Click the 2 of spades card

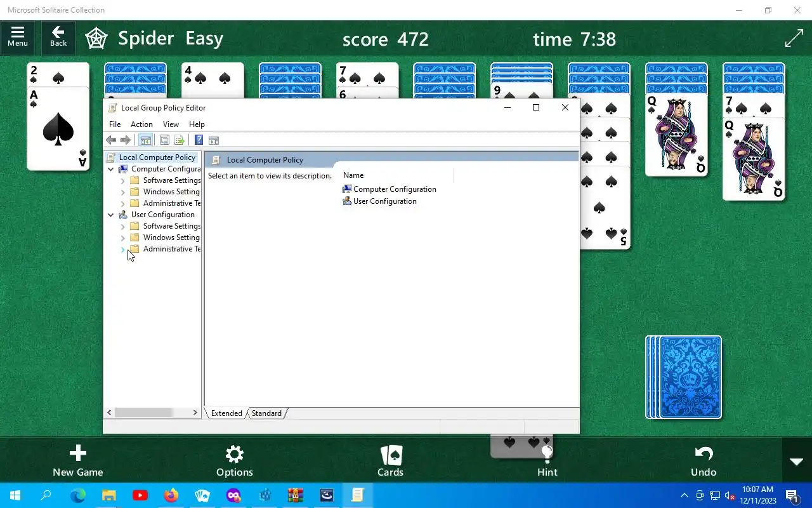pos(58,75)
